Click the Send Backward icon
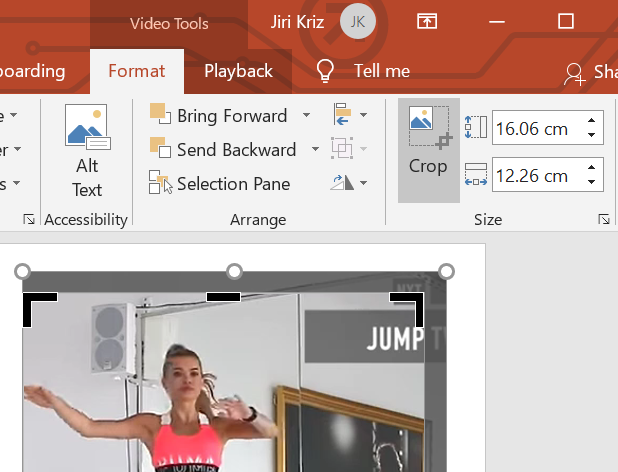The width and height of the screenshot is (618, 472). point(160,147)
